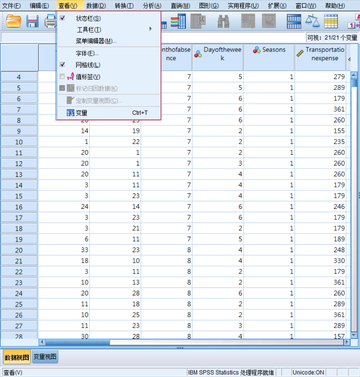Viewport: 360px width, 377px height.
Task: Select the Variables (变量) Ctrl+T entry
Action: coord(108,113)
